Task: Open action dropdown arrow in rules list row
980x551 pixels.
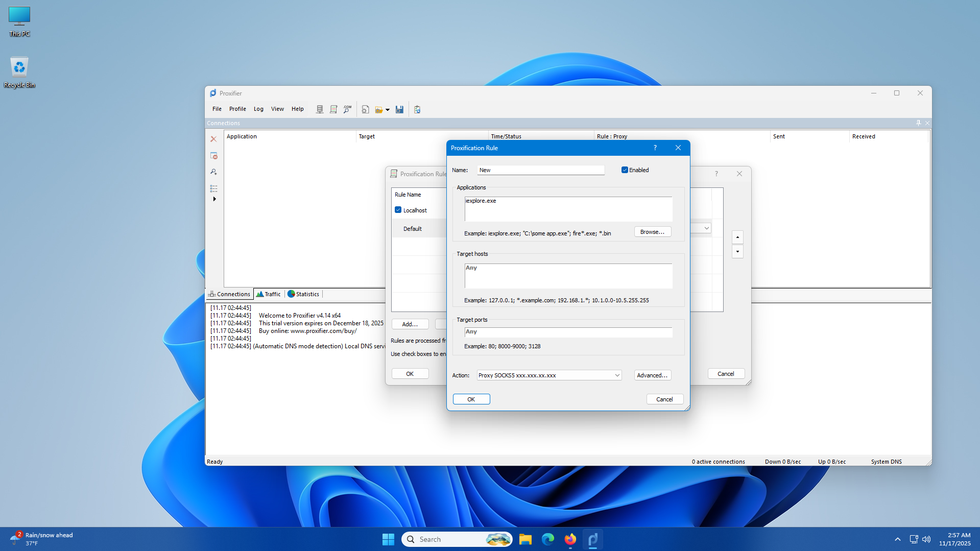Action: [x=706, y=228]
